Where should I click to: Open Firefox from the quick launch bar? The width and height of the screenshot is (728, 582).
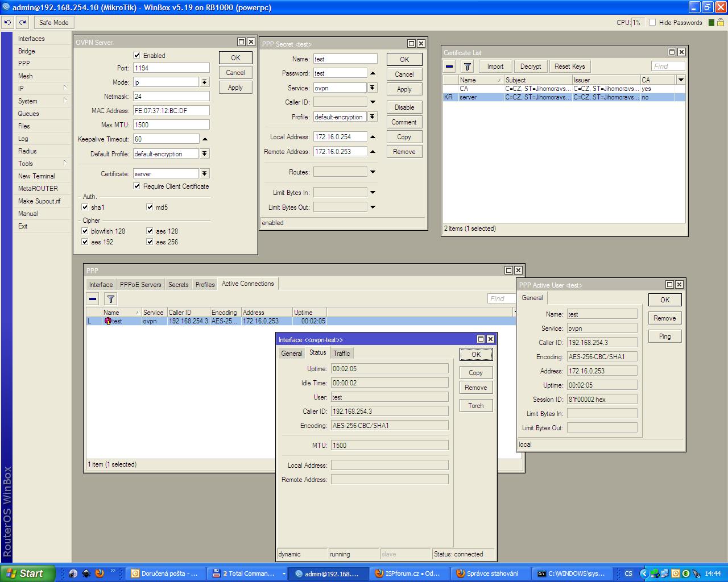point(100,573)
